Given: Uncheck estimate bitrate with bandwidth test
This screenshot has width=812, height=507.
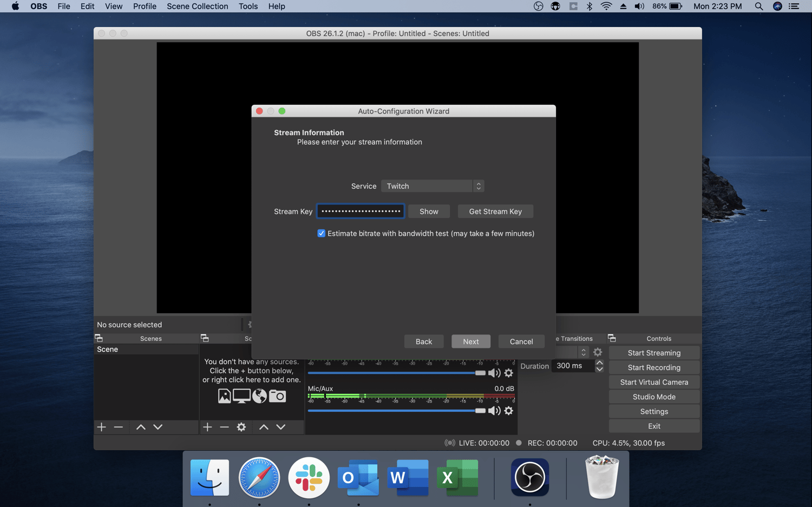Looking at the screenshot, I should [x=322, y=233].
